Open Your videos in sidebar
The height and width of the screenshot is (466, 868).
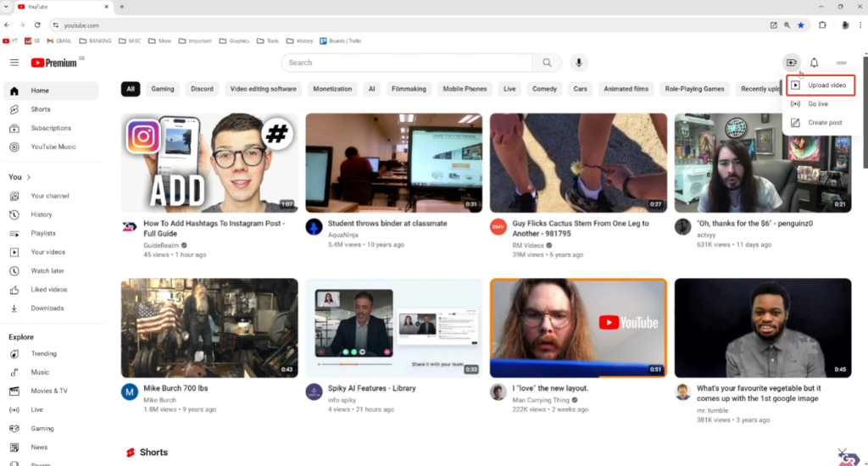click(51, 252)
